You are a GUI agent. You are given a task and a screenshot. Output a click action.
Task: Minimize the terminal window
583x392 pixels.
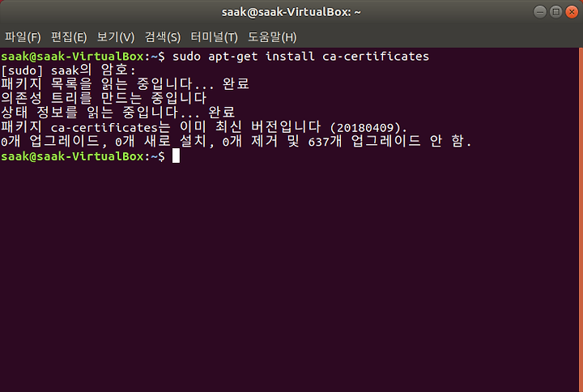point(540,12)
